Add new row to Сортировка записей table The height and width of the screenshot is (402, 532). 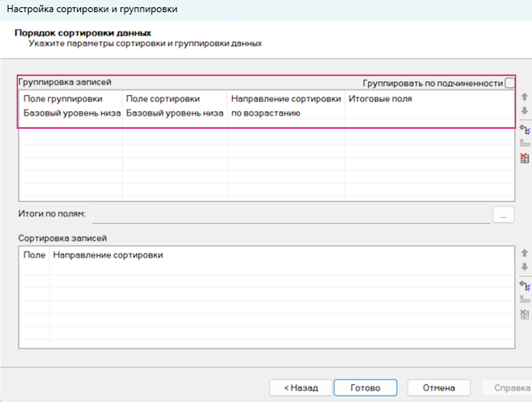[x=525, y=285]
